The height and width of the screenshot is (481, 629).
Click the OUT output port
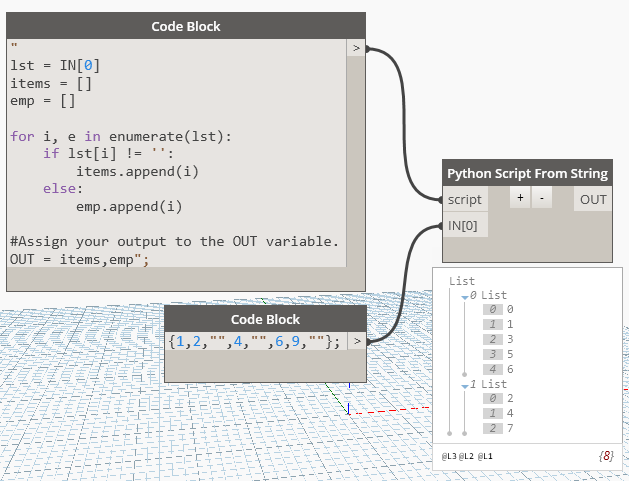593,199
